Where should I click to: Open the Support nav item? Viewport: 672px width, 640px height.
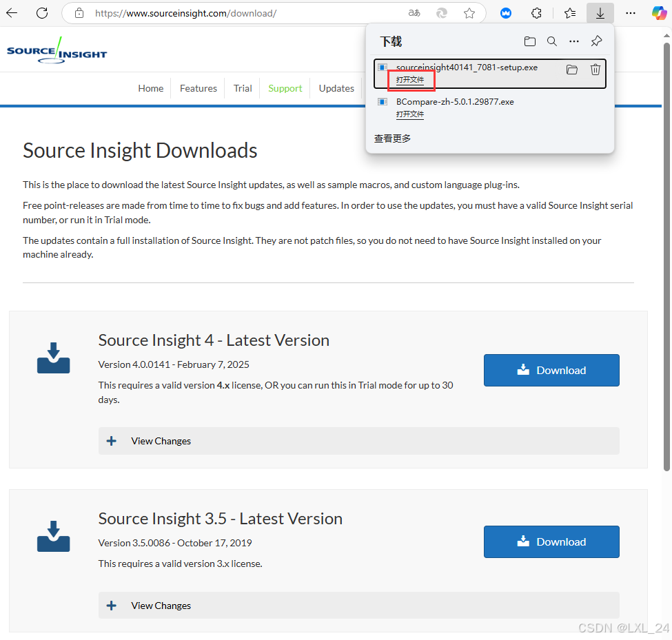pos(285,88)
